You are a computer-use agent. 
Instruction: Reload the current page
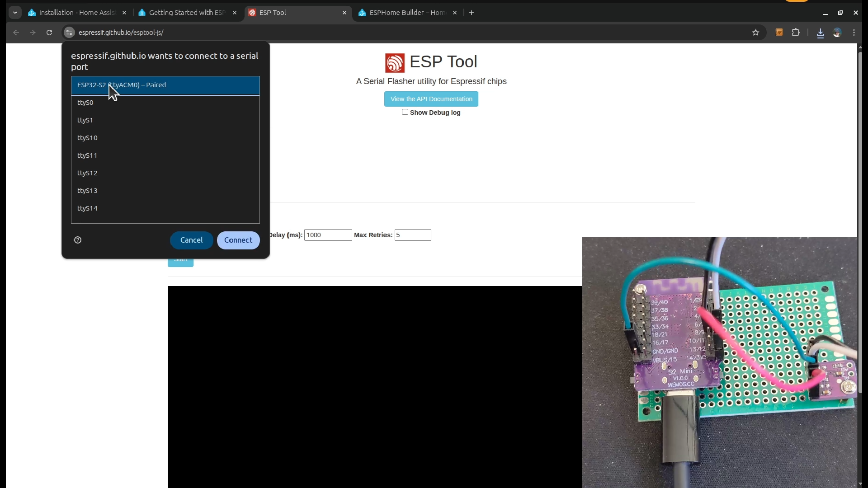pyautogui.click(x=49, y=33)
